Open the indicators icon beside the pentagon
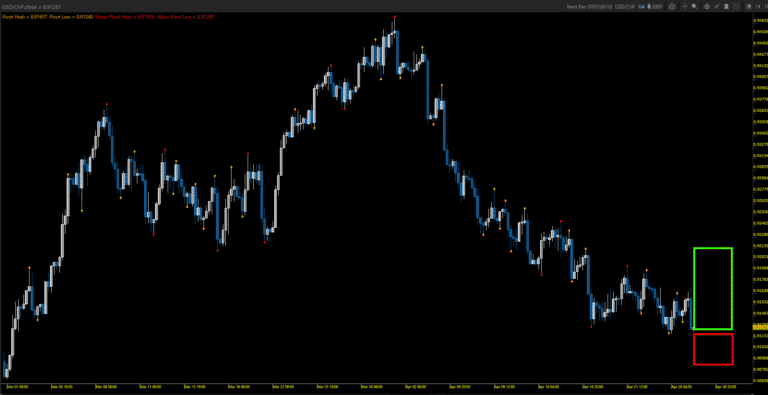768x395 pixels. (716, 6)
